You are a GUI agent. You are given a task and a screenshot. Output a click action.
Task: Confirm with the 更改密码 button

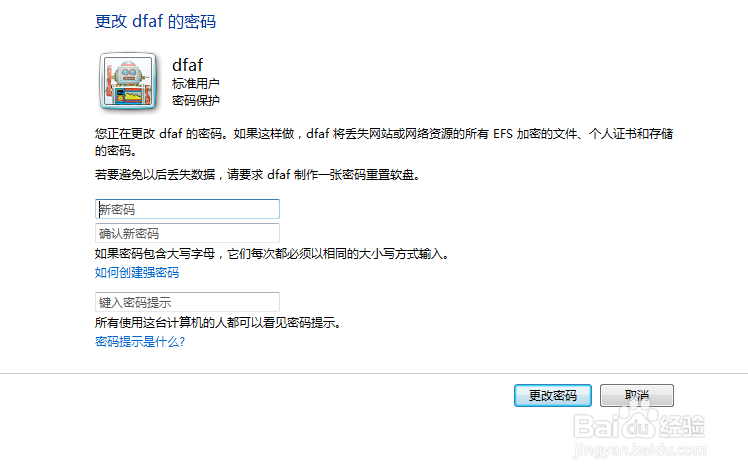click(x=553, y=395)
